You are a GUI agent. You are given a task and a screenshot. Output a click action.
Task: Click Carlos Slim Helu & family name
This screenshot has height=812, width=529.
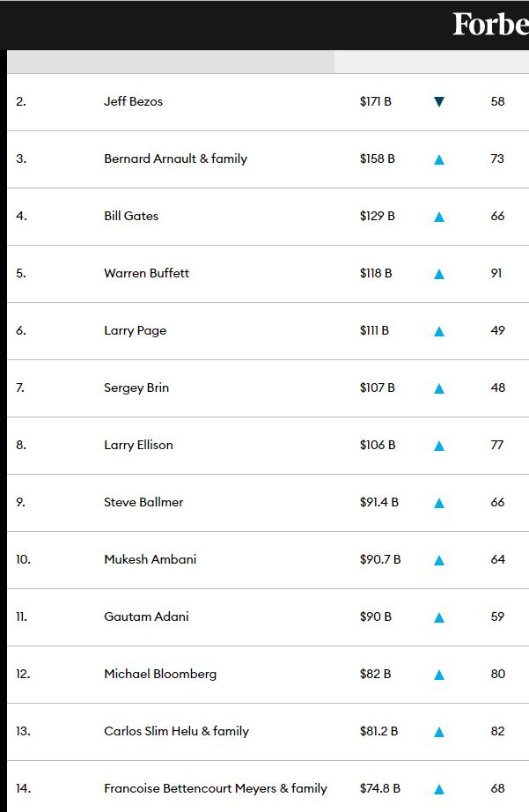(176, 731)
